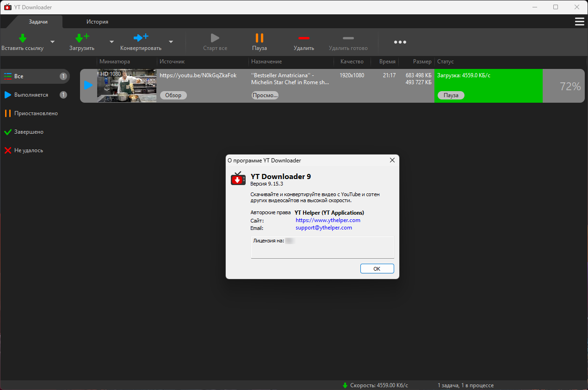Click the YT Downloader title bar app icon
The height and width of the screenshot is (390, 588).
(7, 7)
